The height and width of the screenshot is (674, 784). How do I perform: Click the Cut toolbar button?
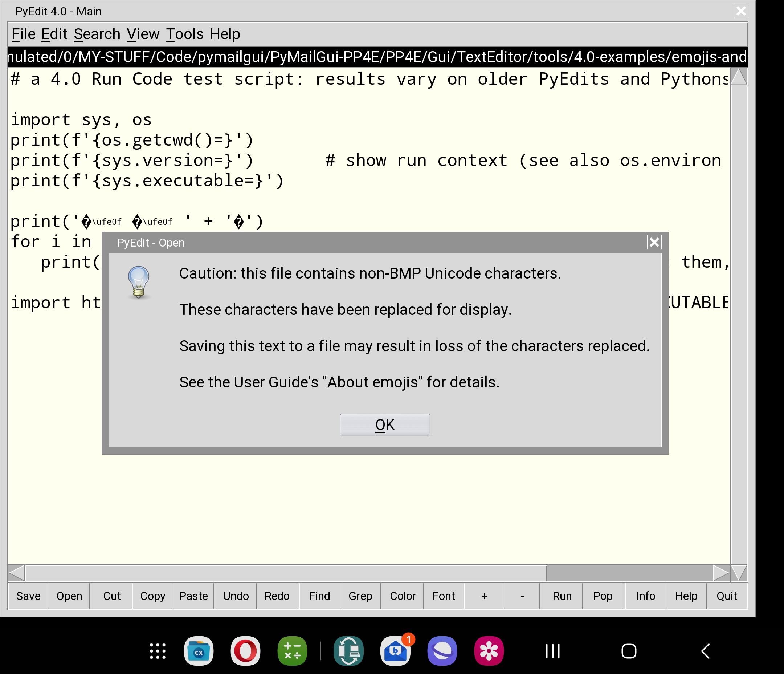(112, 596)
